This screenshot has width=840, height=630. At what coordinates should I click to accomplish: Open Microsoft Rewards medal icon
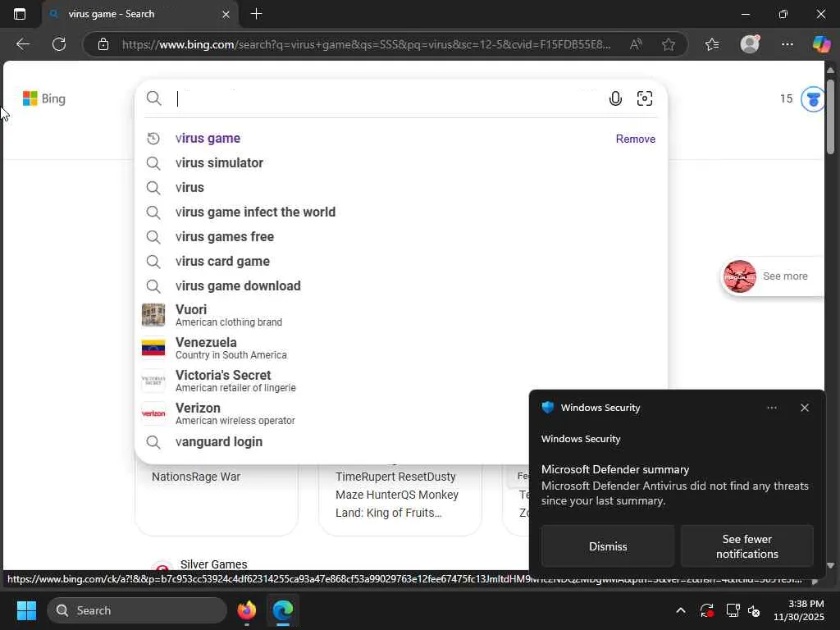813,99
